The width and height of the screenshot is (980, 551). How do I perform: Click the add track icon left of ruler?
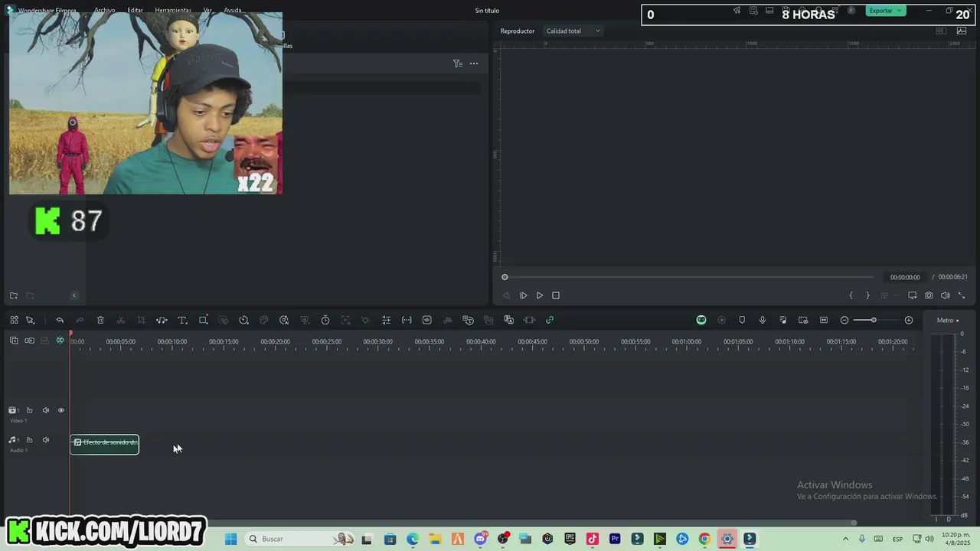(14, 341)
